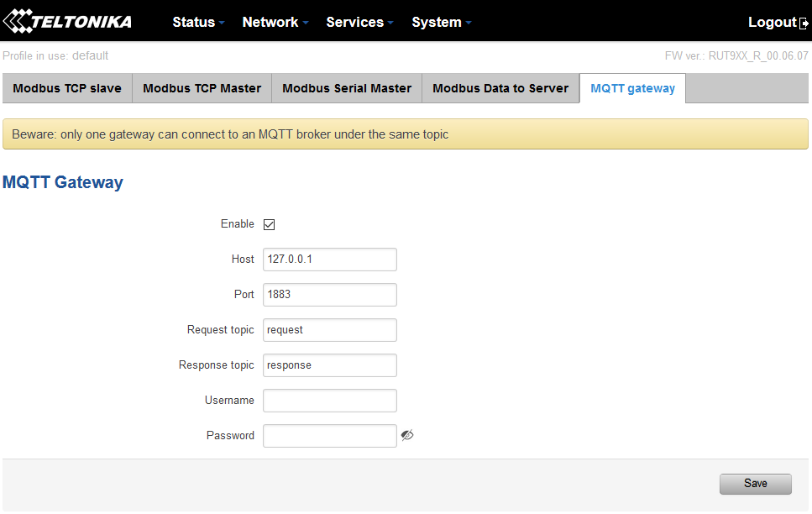The width and height of the screenshot is (812, 514).
Task: Click the Host input showing 127.0.0.1
Action: (329, 259)
